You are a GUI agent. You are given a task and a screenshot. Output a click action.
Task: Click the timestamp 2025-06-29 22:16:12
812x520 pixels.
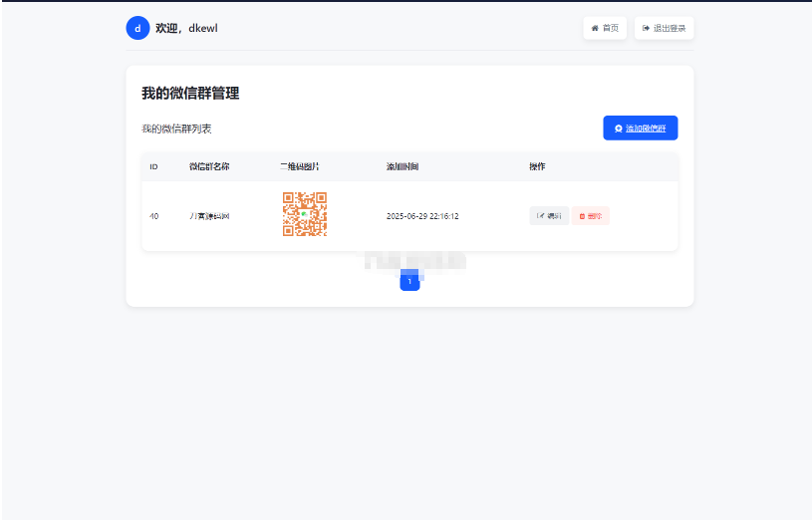point(422,216)
